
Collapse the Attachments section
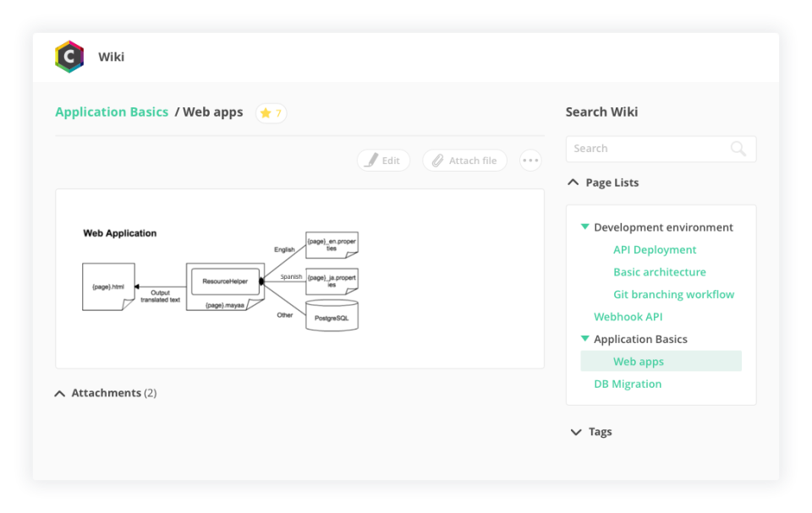click(x=60, y=393)
